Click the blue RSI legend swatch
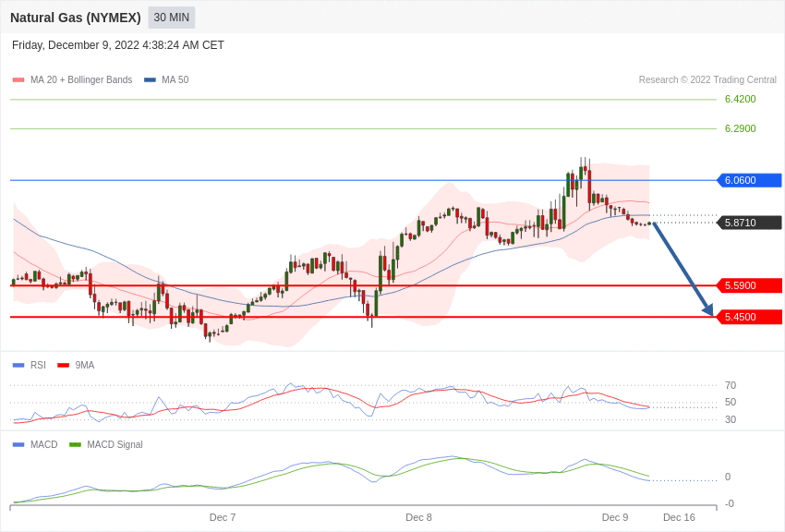The height and width of the screenshot is (532, 785). pyautogui.click(x=18, y=366)
